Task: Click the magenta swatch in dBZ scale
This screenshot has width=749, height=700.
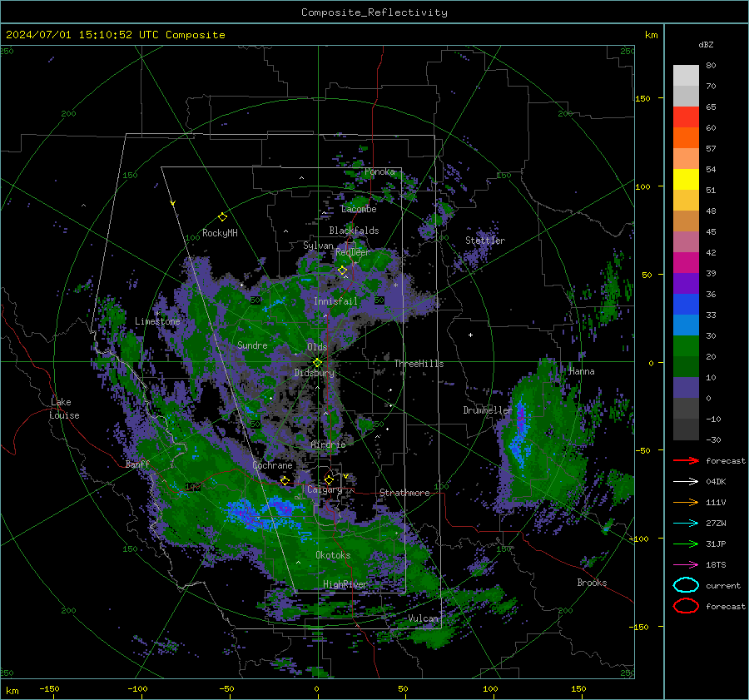Action: click(686, 263)
